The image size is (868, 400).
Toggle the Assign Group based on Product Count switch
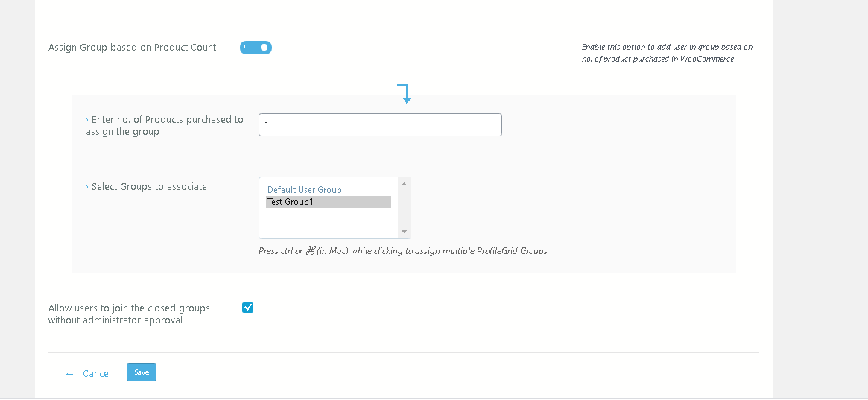click(x=256, y=48)
